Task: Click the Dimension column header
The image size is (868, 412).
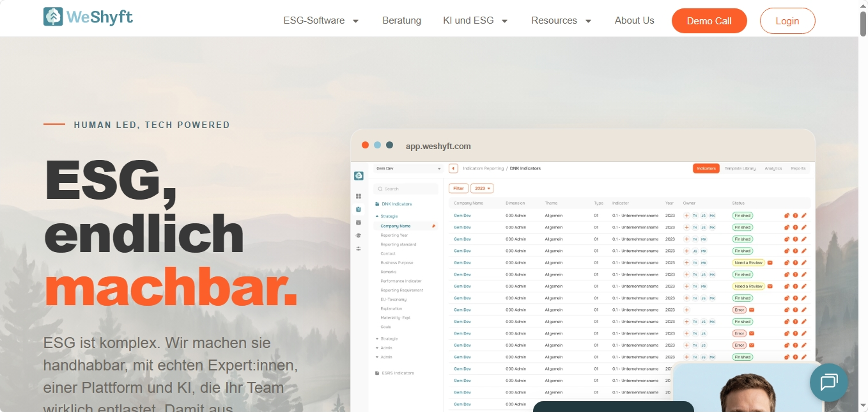Action: pyautogui.click(x=515, y=203)
